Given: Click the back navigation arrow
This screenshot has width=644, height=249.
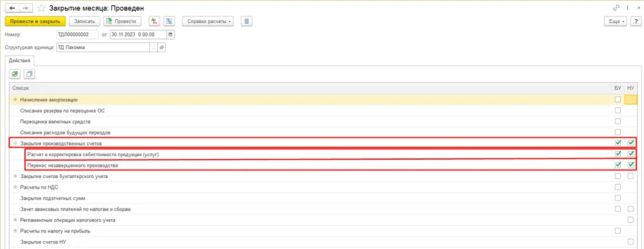Looking at the screenshot, I should click(13, 8).
